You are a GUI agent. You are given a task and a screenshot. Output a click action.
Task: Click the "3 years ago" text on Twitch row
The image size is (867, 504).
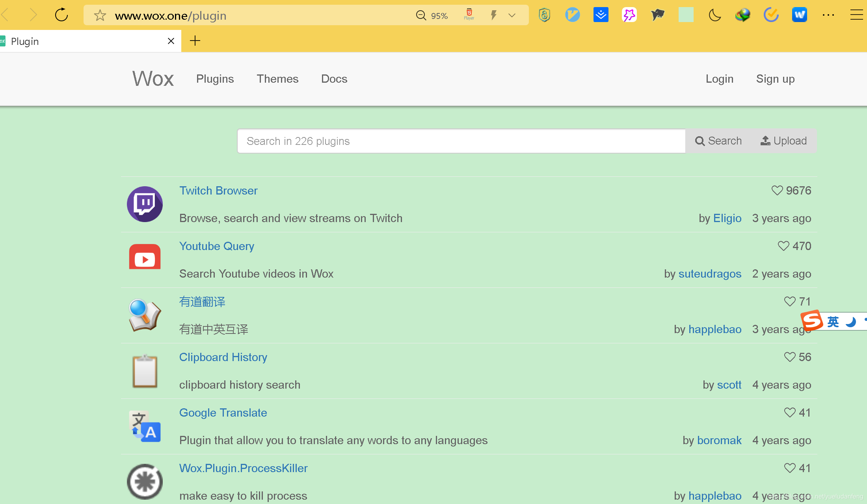point(781,218)
